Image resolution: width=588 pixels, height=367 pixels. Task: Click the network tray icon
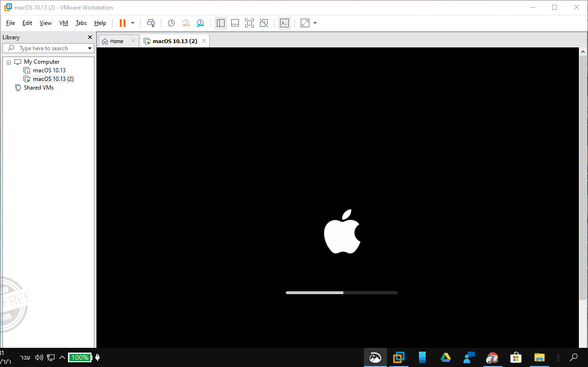tap(51, 357)
